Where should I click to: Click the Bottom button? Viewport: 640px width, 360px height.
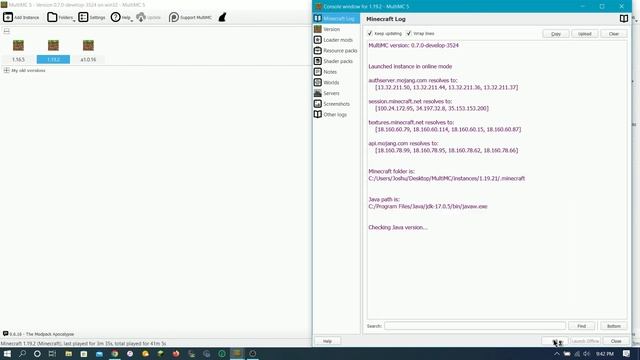tap(613, 326)
